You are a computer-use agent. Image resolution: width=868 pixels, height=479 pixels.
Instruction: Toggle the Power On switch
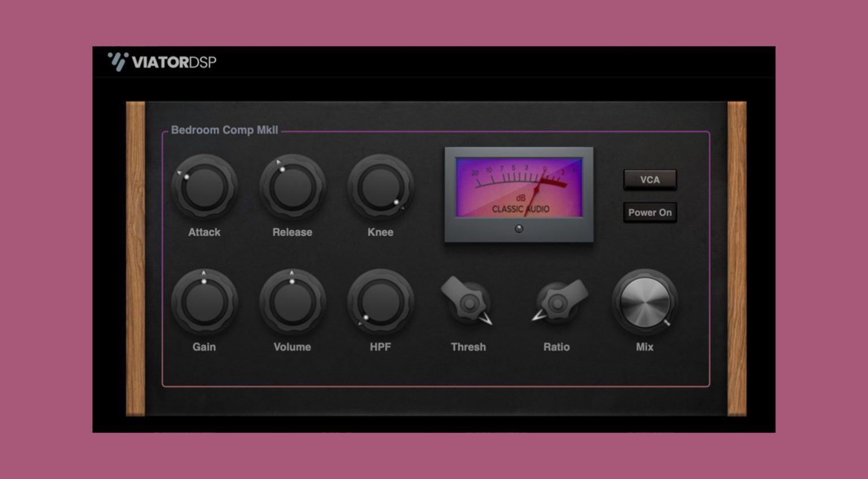coord(649,212)
